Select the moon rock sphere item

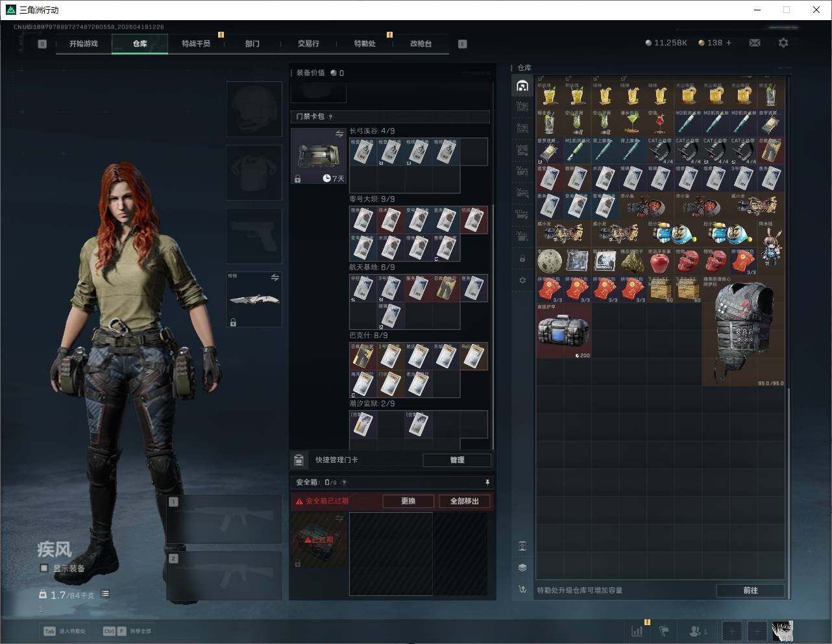pos(550,262)
